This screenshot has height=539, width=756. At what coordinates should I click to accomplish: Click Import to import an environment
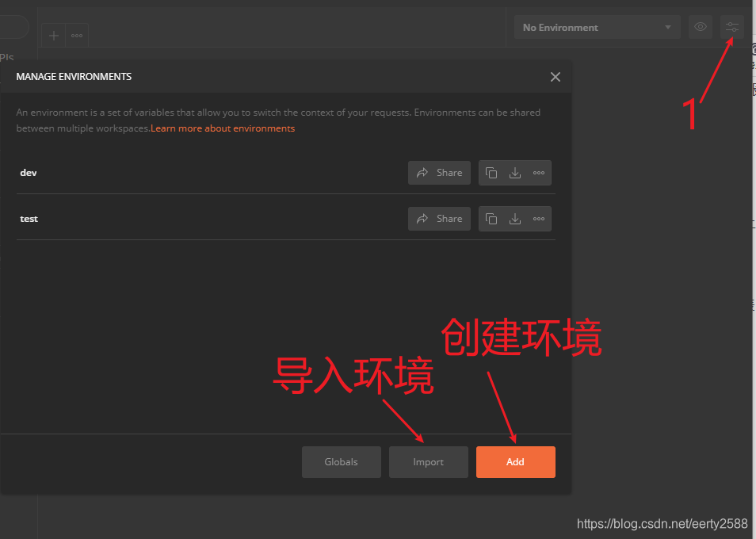pos(428,461)
